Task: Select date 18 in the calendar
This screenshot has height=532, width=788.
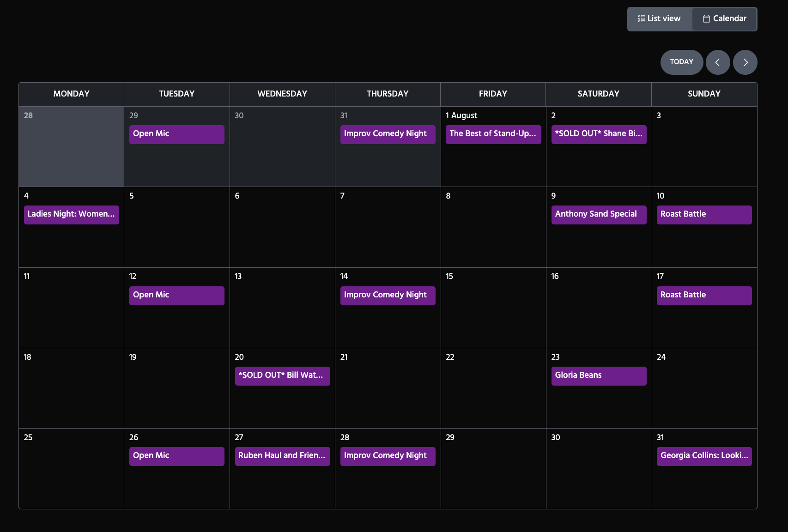Action: [72, 388]
